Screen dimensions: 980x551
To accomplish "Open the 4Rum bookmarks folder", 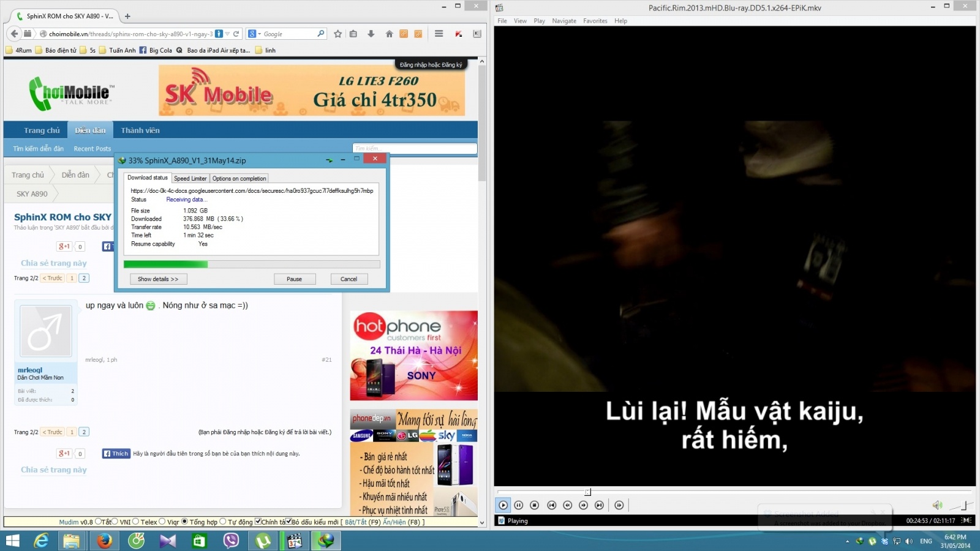I will pos(19,50).
